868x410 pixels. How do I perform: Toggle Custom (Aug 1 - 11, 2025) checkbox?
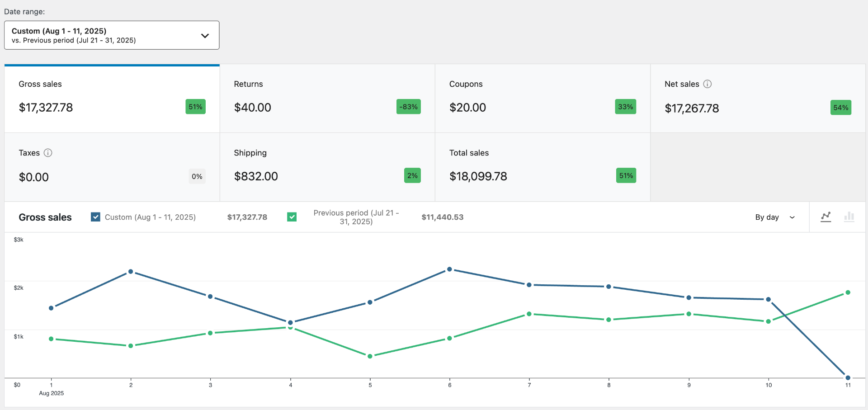tap(95, 217)
